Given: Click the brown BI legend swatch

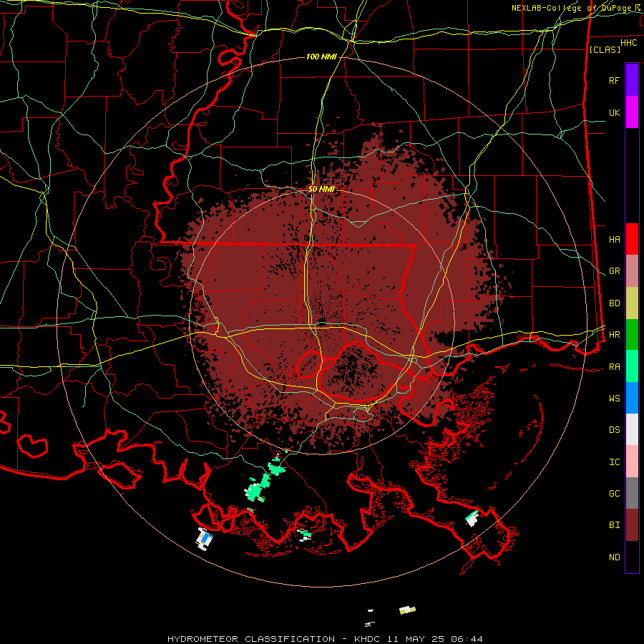Looking at the screenshot, I should click(x=632, y=525).
